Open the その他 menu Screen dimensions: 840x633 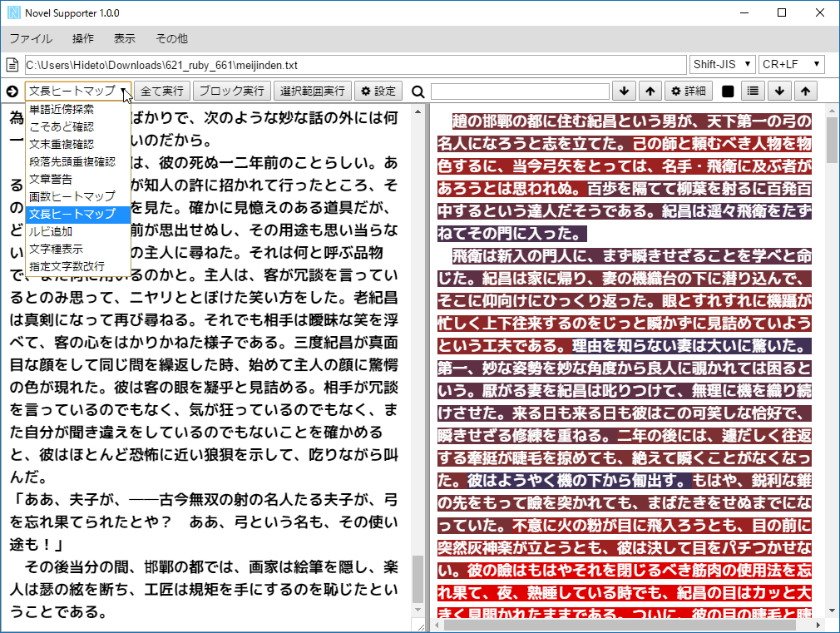tap(171, 38)
